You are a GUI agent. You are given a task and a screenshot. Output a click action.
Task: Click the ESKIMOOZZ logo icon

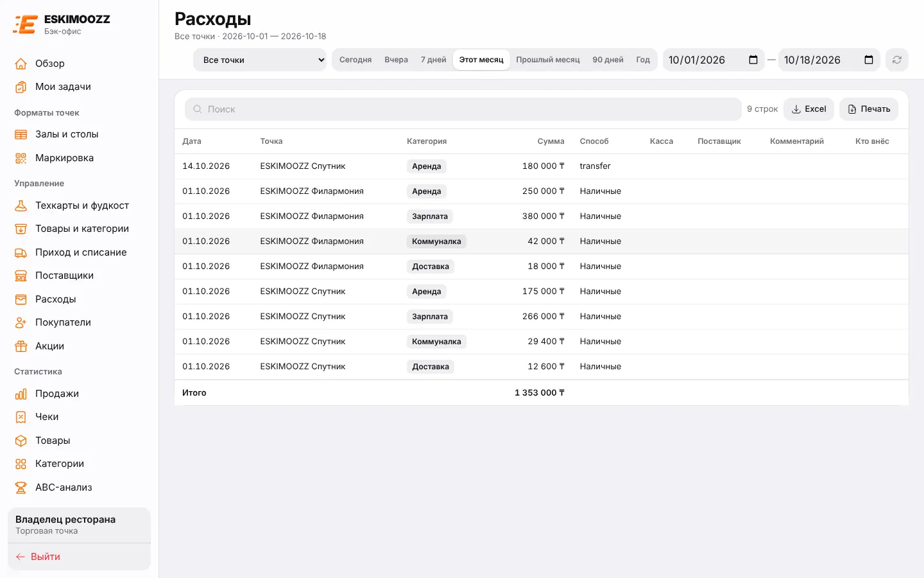(25, 24)
